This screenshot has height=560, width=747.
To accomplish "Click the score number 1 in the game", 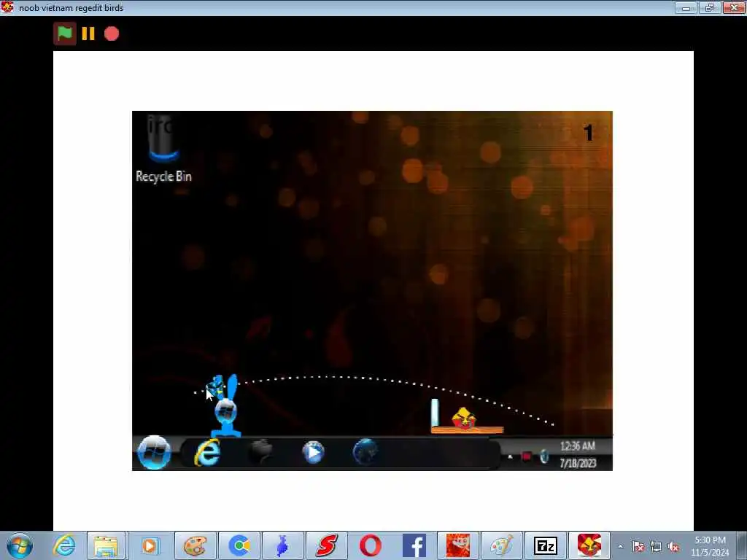I will pyautogui.click(x=589, y=133).
